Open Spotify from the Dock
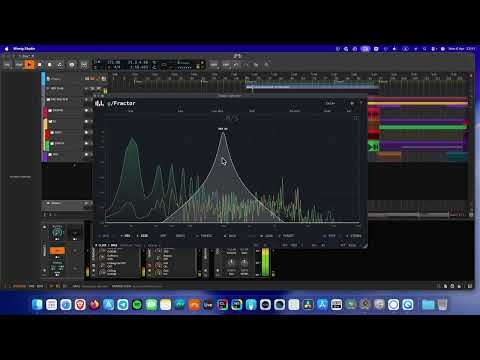Viewport: 480px width, 360px height. point(137,305)
